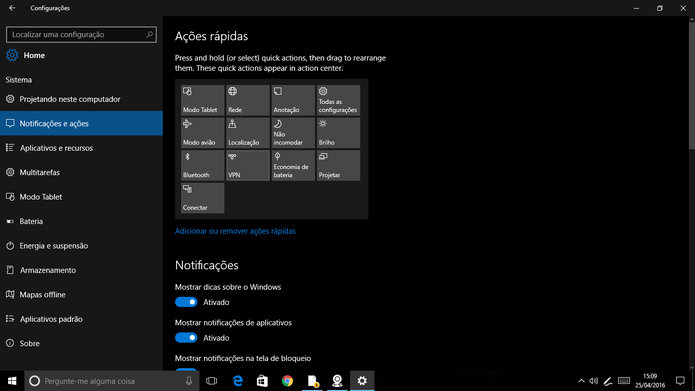Select the Rede quick action tile
Image resolution: width=695 pixels, height=391 pixels.
point(248,100)
